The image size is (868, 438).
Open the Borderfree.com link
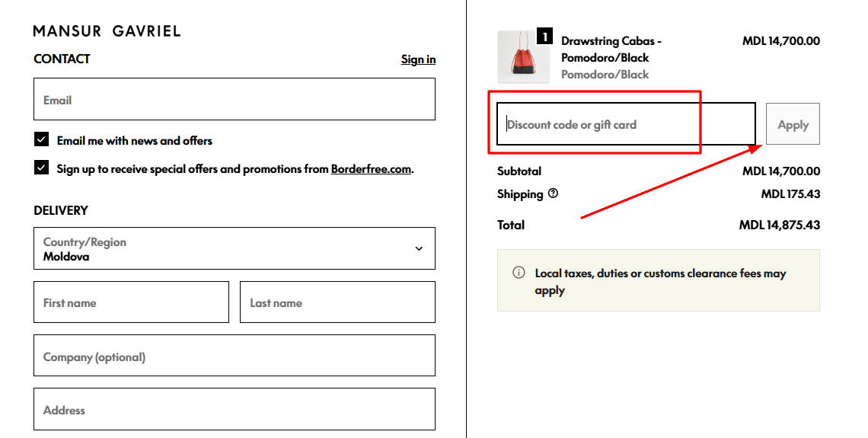(371, 169)
